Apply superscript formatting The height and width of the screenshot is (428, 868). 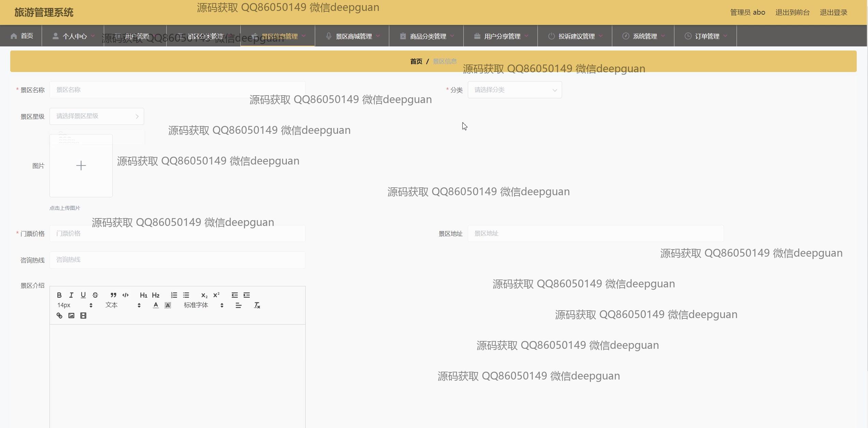tap(216, 295)
